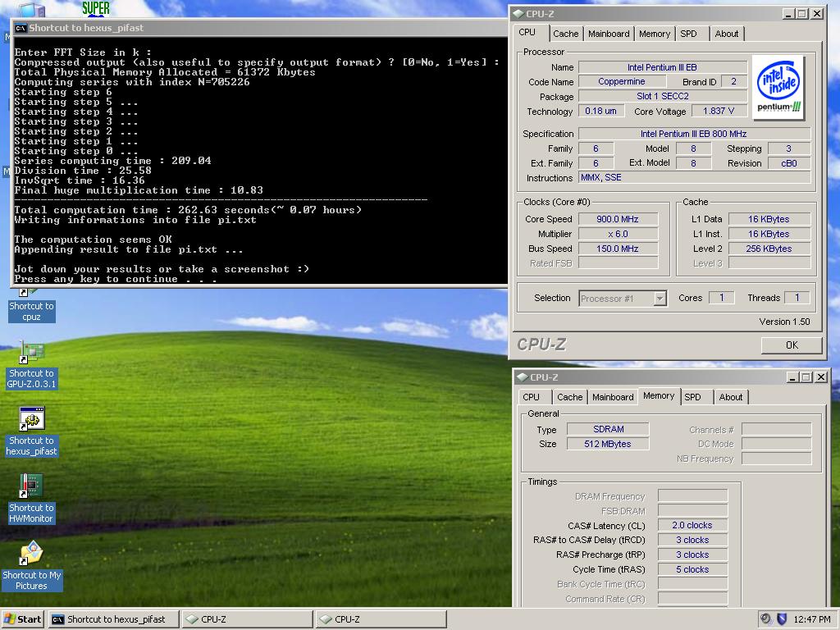The width and height of the screenshot is (840, 630).
Task: Switch to Memory tab in upper CPU-Z
Action: click(654, 34)
